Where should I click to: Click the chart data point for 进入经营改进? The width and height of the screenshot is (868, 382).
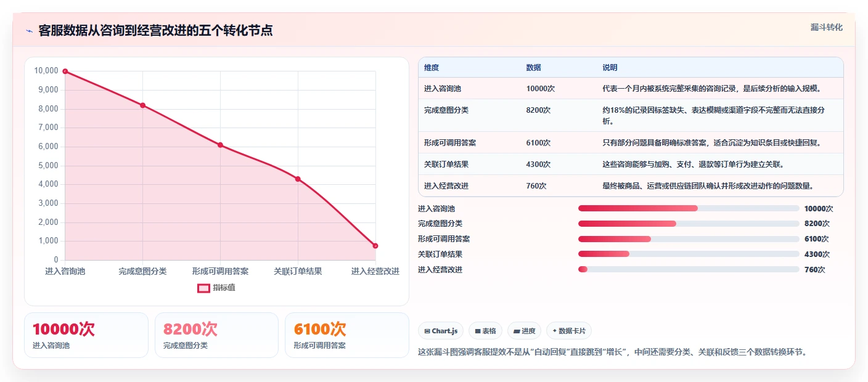(375, 246)
